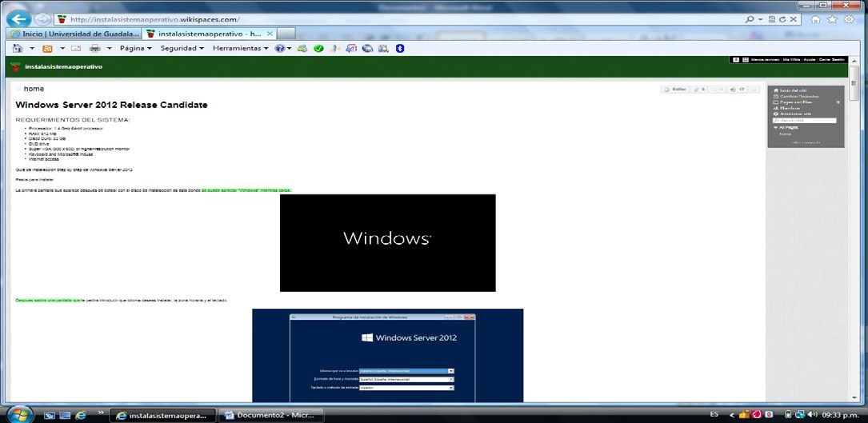The image size is (868, 423).
Task: Open Favorites with the star icon
Action: (833, 18)
